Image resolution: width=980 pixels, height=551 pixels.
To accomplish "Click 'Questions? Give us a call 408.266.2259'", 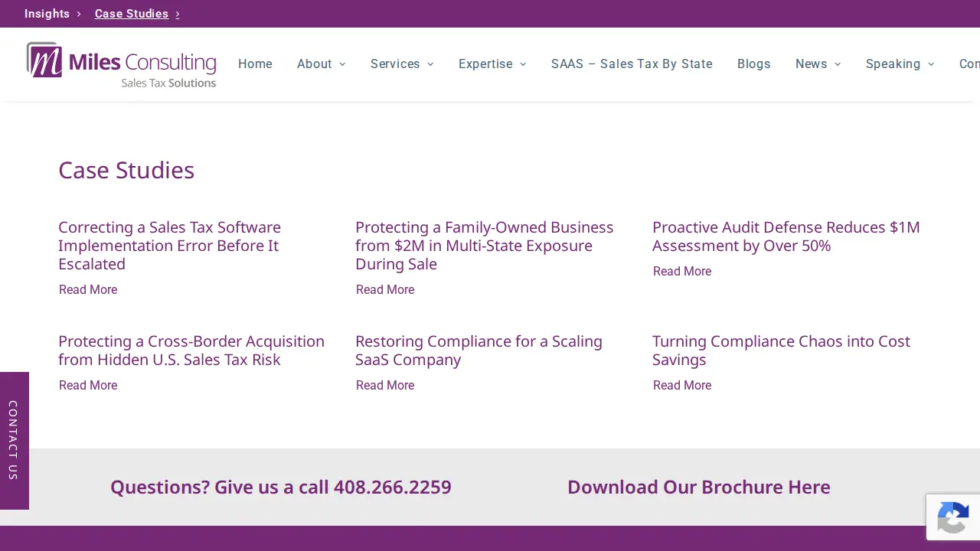I will tap(281, 487).
